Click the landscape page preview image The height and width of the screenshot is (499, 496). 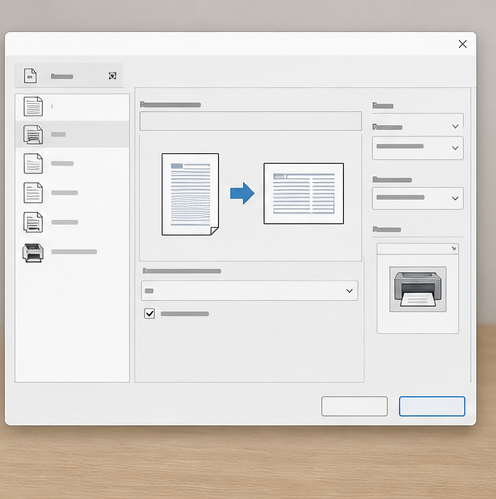click(304, 193)
